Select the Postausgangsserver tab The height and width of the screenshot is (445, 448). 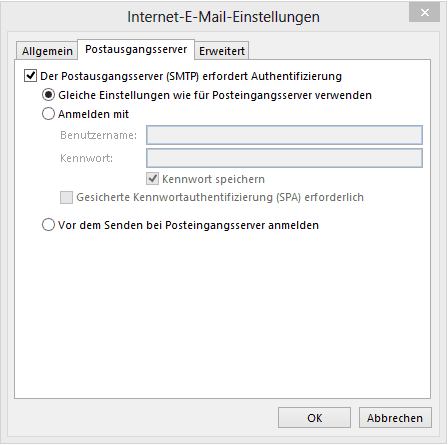click(x=136, y=49)
